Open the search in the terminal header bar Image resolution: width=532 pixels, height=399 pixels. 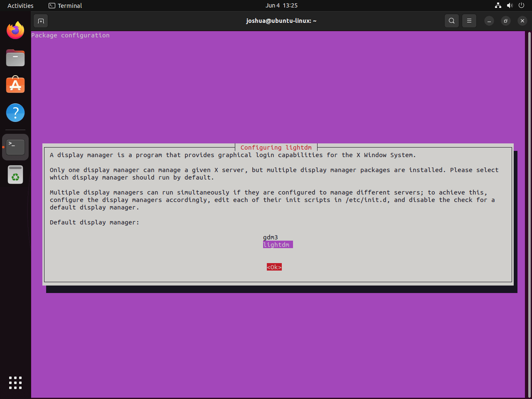tap(452, 20)
